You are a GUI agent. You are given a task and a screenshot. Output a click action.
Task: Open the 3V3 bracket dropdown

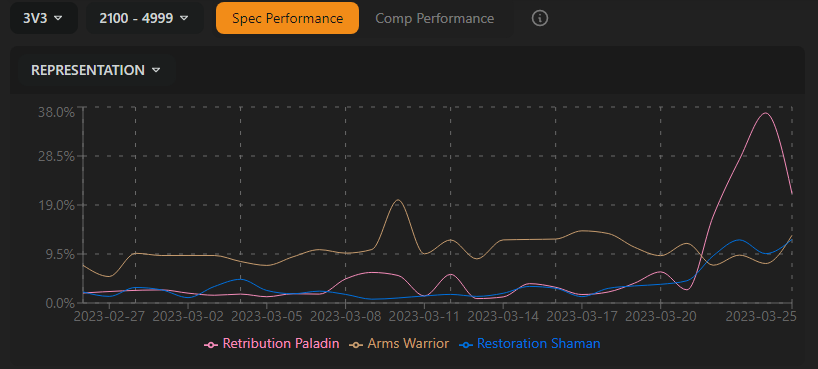coord(43,18)
